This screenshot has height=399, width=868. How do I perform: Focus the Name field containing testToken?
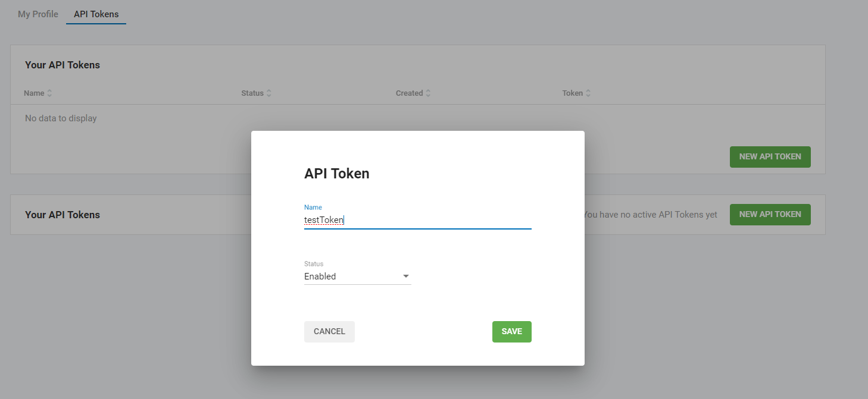coord(417,220)
